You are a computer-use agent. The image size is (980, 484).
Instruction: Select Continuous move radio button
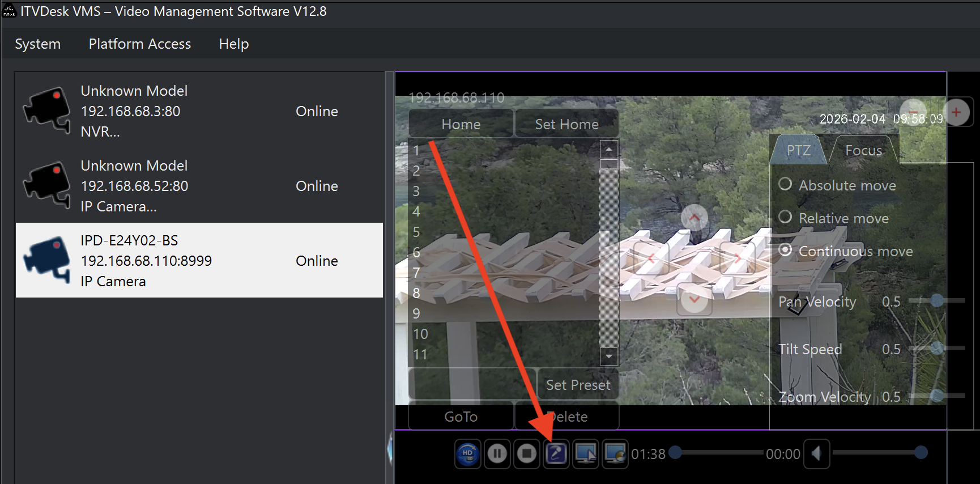pos(785,250)
